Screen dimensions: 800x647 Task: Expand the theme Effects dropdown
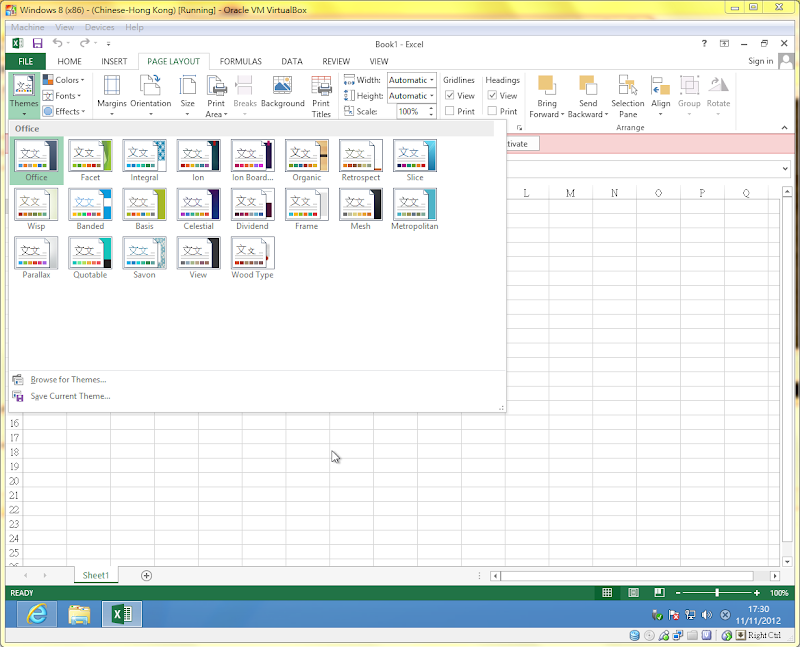pos(64,111)
